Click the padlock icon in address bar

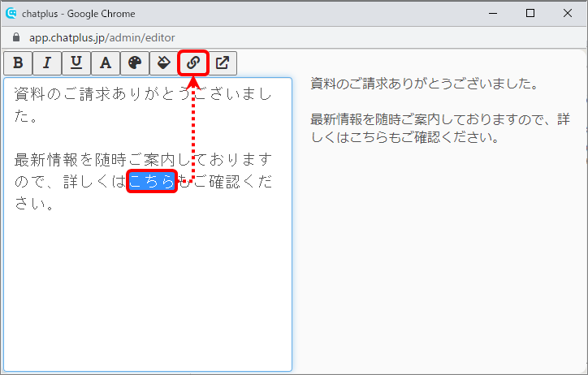tap(15, 37)
